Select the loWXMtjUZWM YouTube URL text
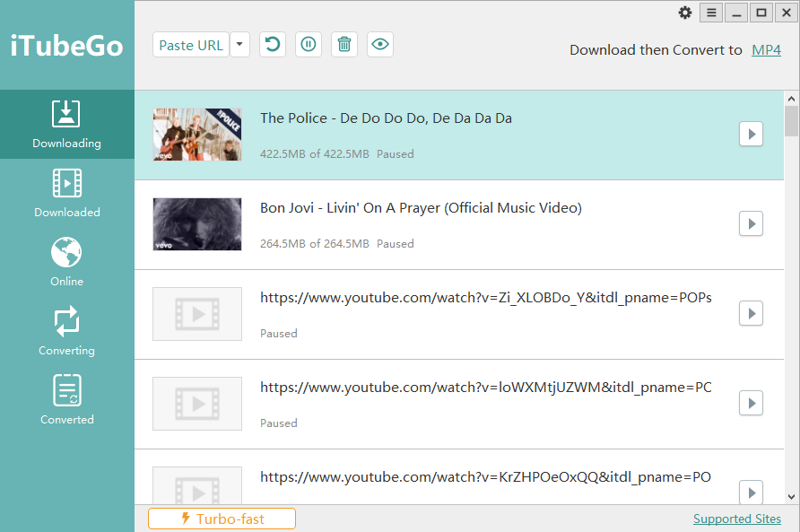 pos(486,388)
